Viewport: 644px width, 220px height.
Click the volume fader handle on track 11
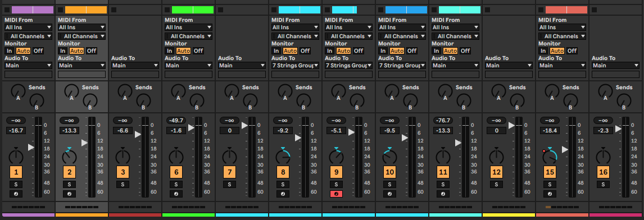pyautogui.click(x=459, y=143)
